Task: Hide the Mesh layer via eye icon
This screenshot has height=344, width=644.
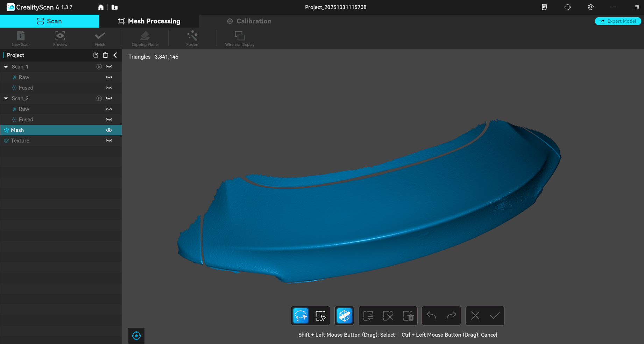Action: click(x=109, y=130)
